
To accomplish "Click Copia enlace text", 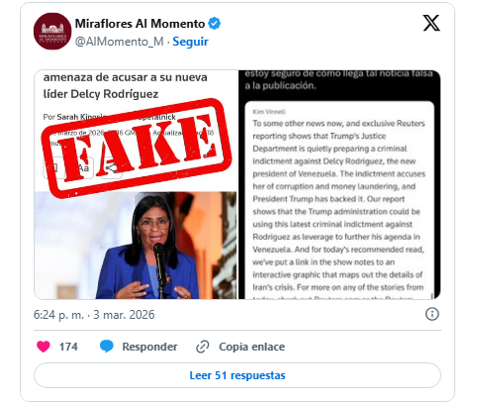I will pos(252,347).
